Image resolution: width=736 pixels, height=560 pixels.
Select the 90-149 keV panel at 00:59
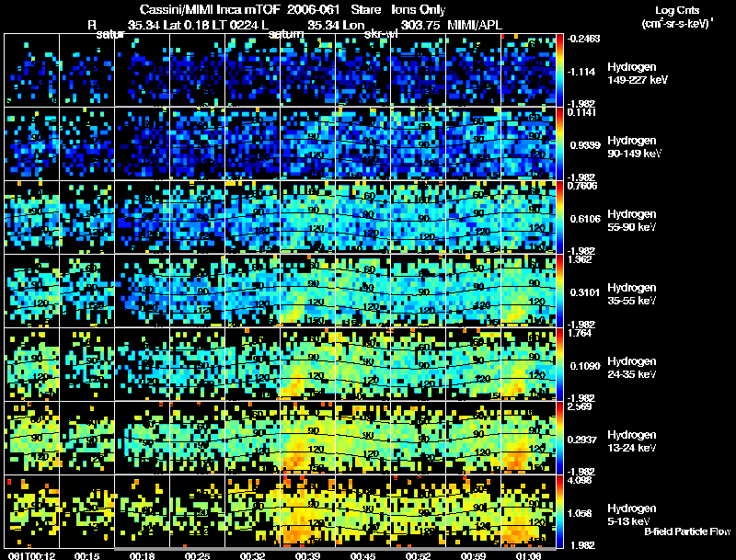tap(473, 144)
